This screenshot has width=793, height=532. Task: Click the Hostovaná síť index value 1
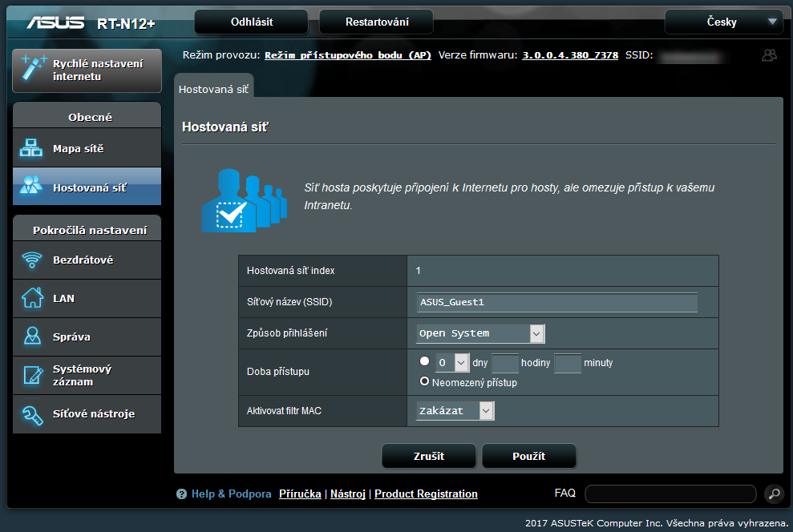point(419,271)
